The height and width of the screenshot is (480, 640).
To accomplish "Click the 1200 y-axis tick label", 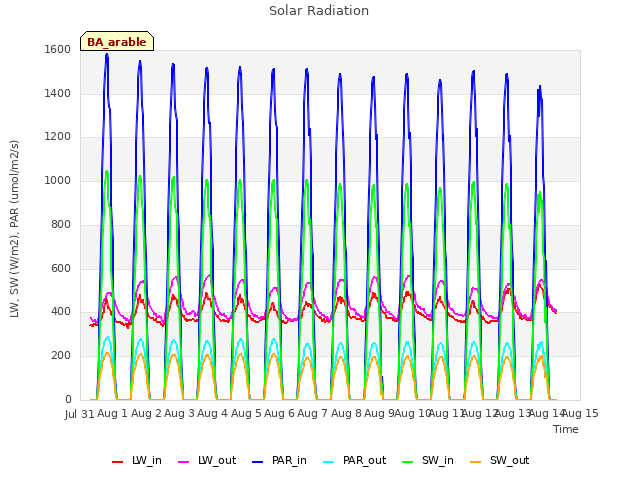I will pyautogui.click(x=58, y=137).
